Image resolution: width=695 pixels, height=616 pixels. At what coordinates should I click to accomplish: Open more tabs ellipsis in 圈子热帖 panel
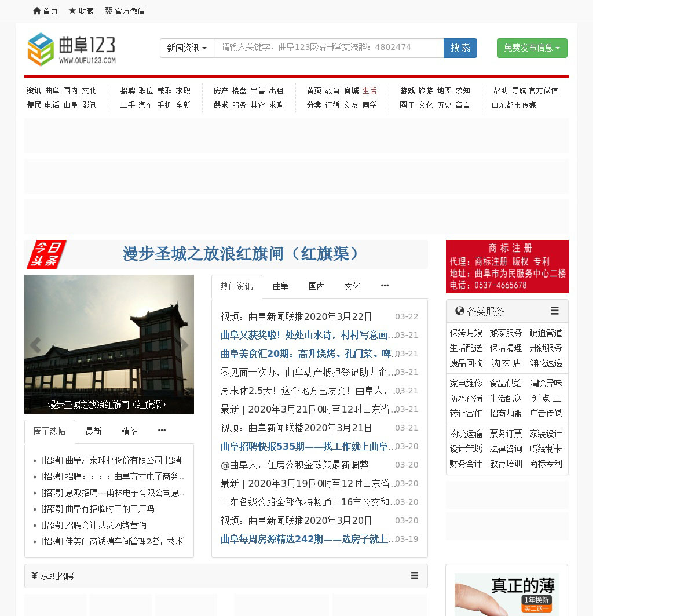tap(162, 431)
